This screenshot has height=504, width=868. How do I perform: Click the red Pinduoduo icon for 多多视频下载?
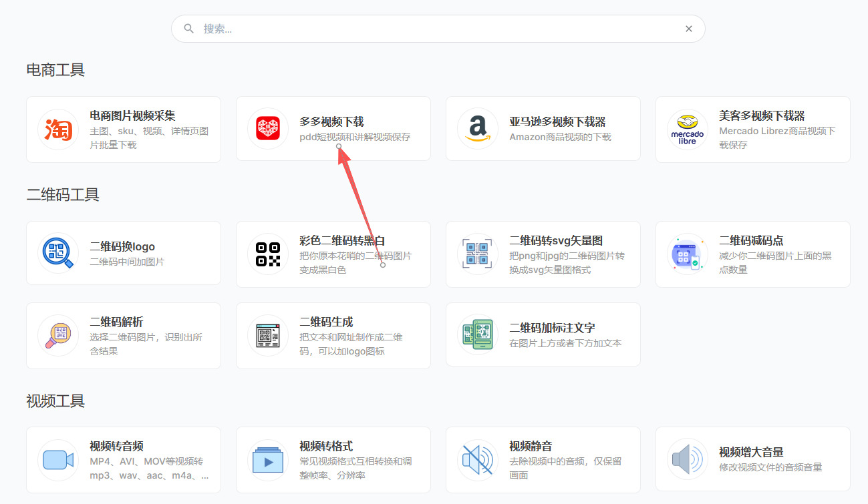[x=268, y=128]
